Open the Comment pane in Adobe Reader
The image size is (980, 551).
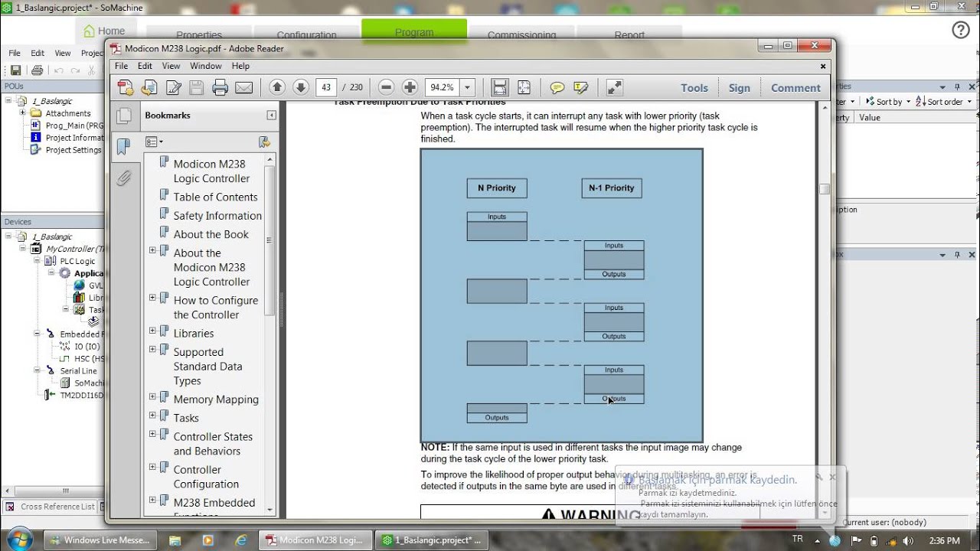coord(796,88)
